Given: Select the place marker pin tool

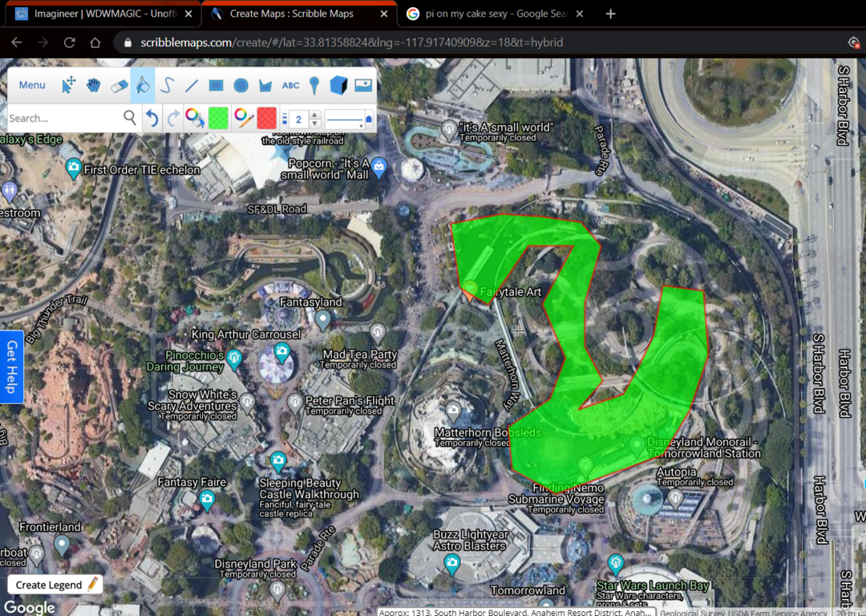Looking at the screenshot, I should pos(314,85).
